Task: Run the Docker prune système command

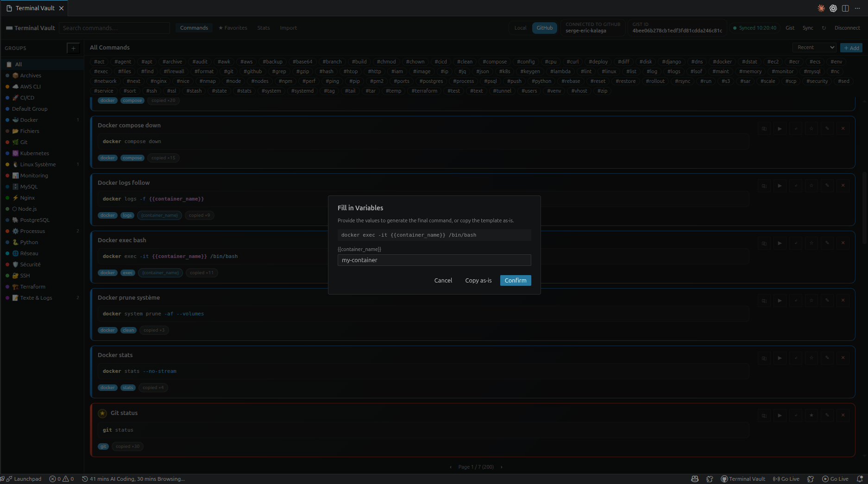Action: (780, 301)
